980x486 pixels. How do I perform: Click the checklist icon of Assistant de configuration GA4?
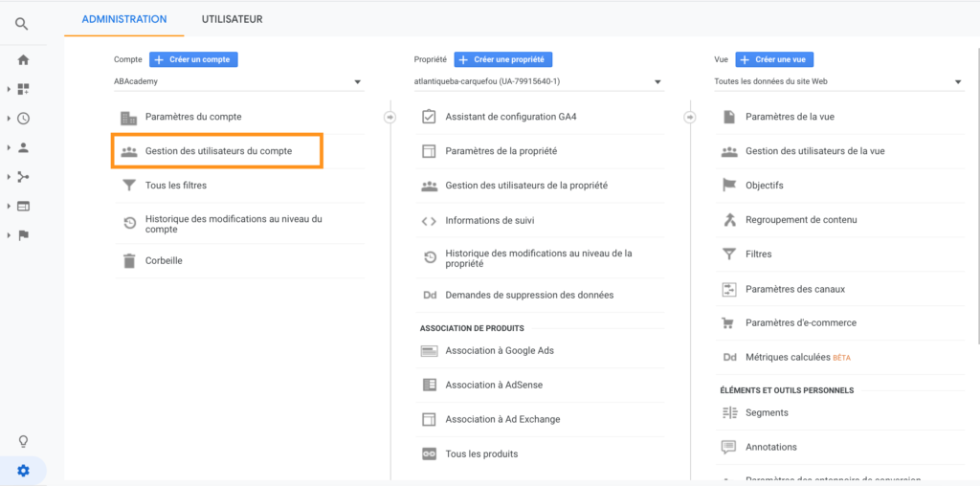coord(429,117)
